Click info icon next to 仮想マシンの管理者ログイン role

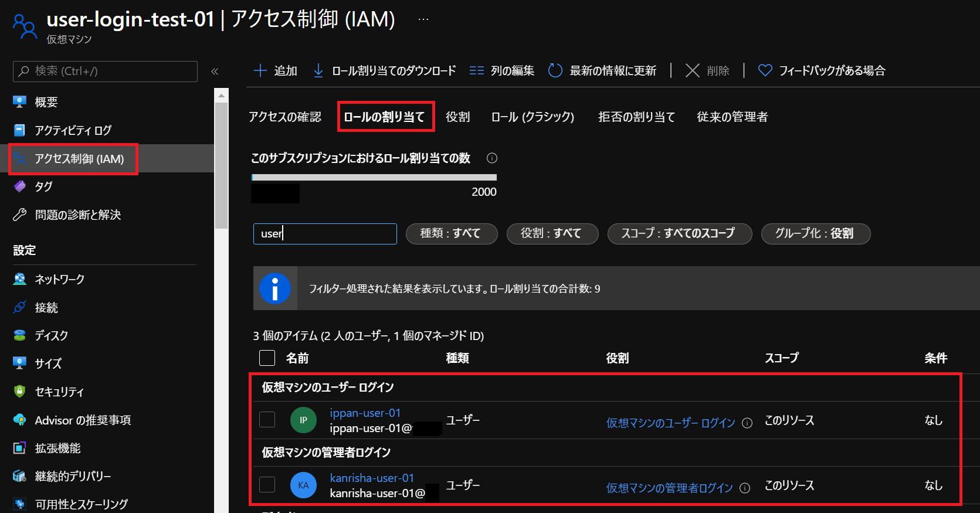(745, 488)
